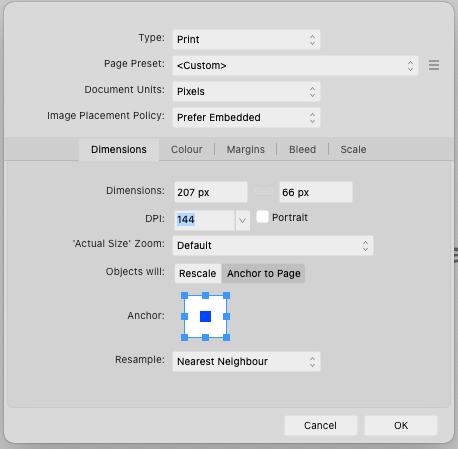Set anchor to the bottom-right corner handle

(227, 338)
